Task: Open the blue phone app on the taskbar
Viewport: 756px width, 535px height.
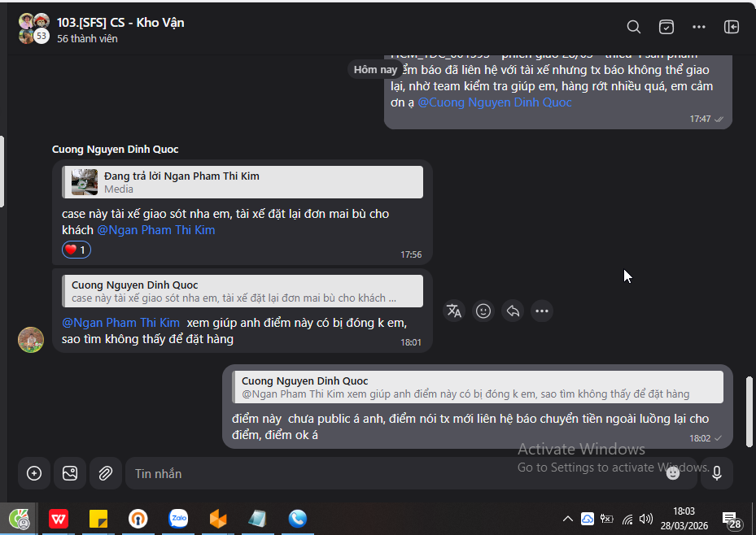Action: (x=298, y=519)
